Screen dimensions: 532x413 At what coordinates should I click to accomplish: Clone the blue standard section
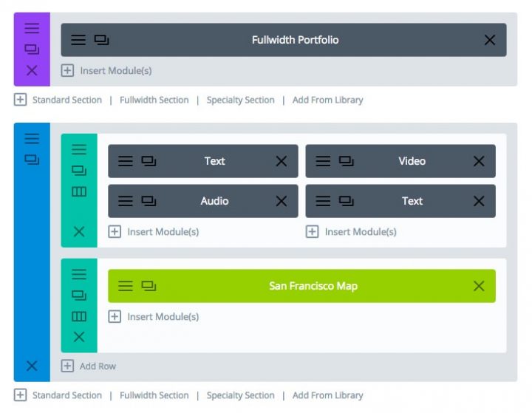point(32,159)
